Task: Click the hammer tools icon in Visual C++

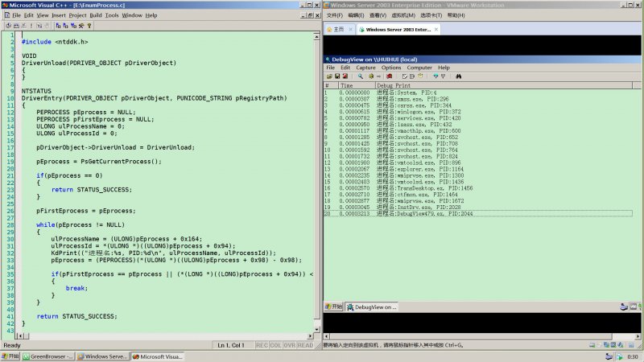Action: point(81,26)
